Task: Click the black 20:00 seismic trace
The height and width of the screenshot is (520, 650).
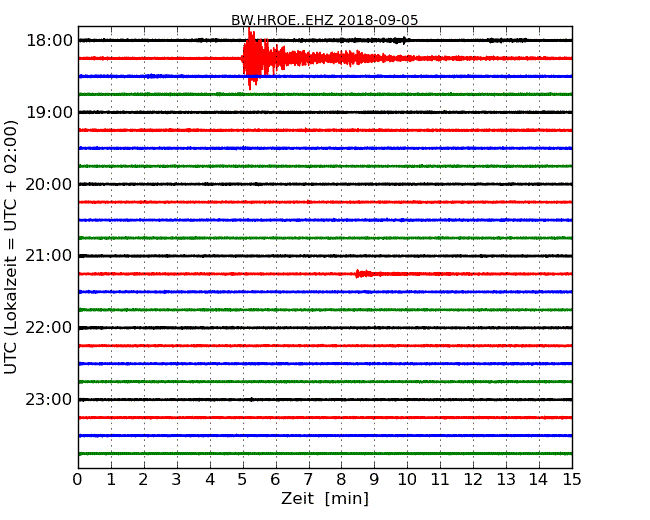Action: pos(325,184)
